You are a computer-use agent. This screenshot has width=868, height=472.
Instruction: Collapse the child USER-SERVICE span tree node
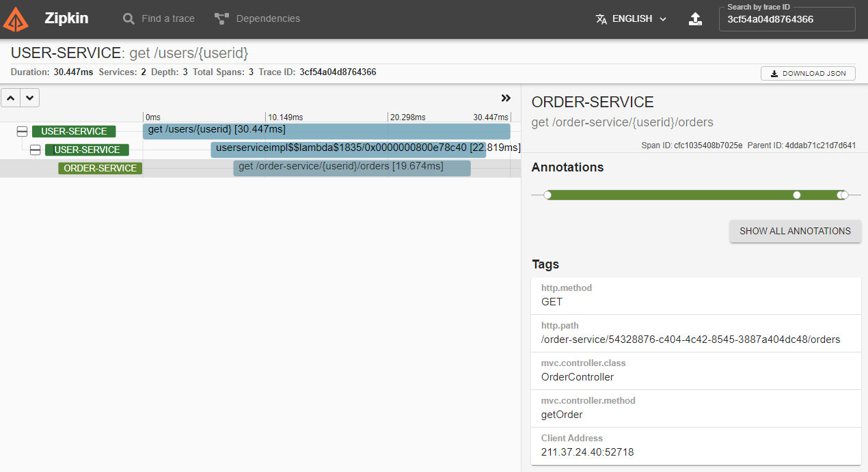pos(36,150)
